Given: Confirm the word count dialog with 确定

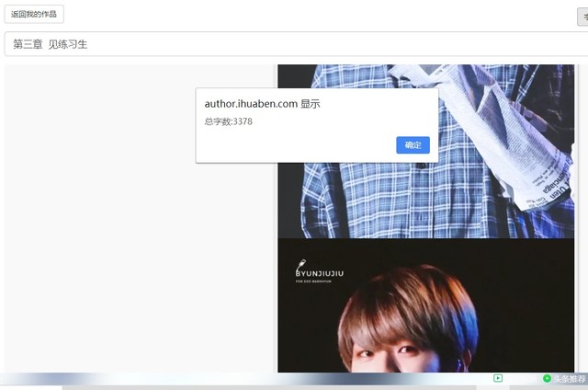Looking at the screenshot, I should point(413,145).
